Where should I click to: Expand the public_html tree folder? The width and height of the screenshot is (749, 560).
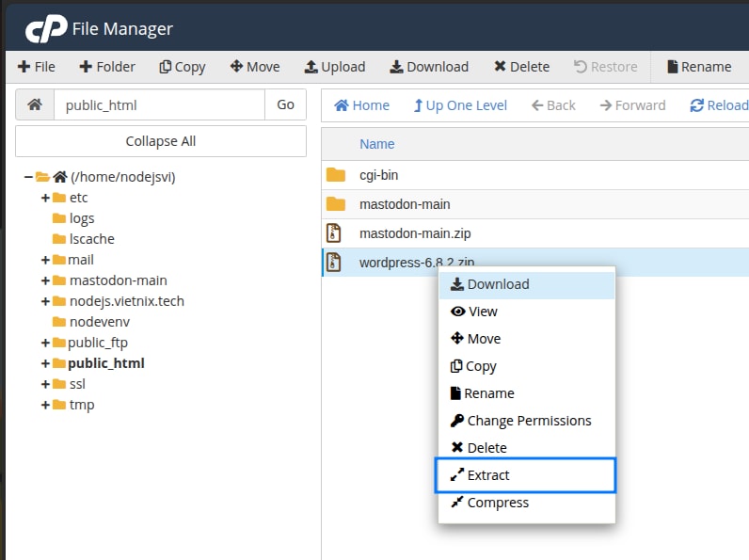point(45,363)
